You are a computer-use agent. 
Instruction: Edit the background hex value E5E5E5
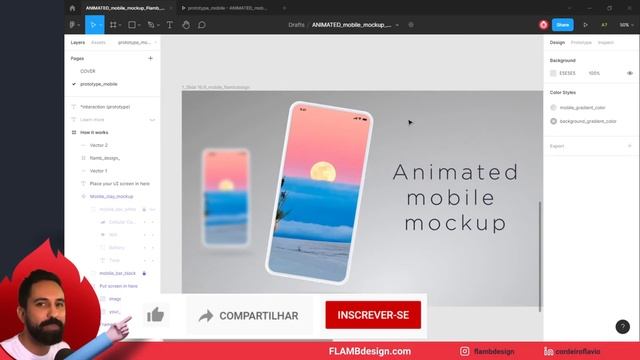coord(567,73)
